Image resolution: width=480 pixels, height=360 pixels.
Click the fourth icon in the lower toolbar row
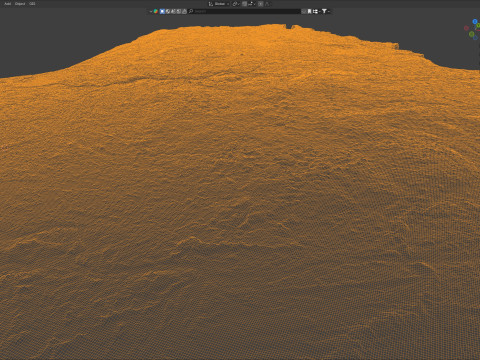173,11
